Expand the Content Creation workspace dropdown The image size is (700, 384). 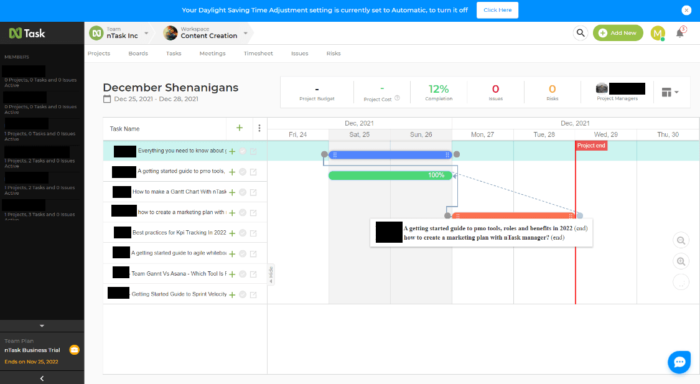(x=245, y=33)
